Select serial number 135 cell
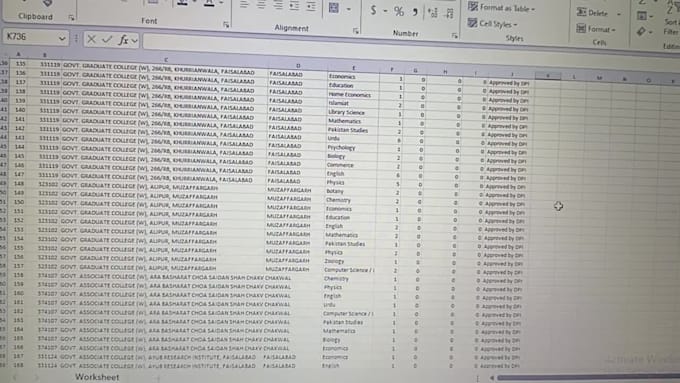 point(20,63)
